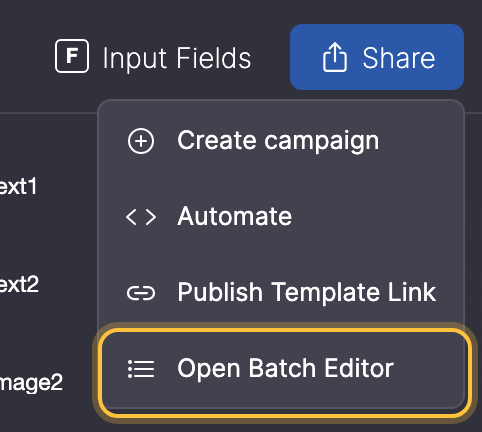Click the list icon beside Open Batch Editor
The width and height of the screenshot is (482, 432).
(141, 369)
